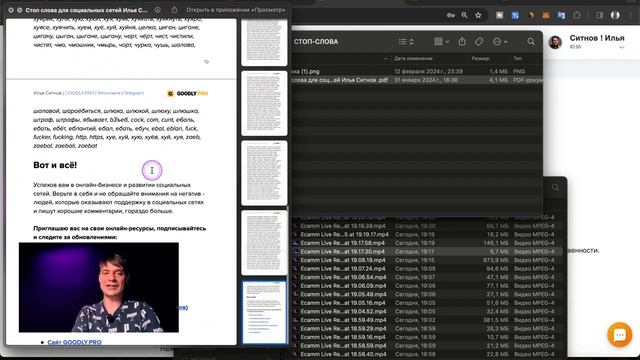Click the GOODLY PRO logo in the PDF header

pos(187,93)
